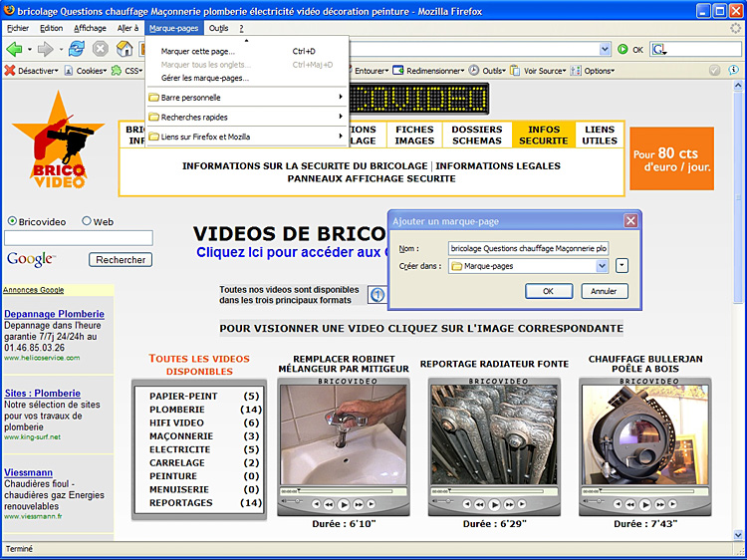
Task: Click the Bullerjan video progress slider
Action: click(644, 491)
